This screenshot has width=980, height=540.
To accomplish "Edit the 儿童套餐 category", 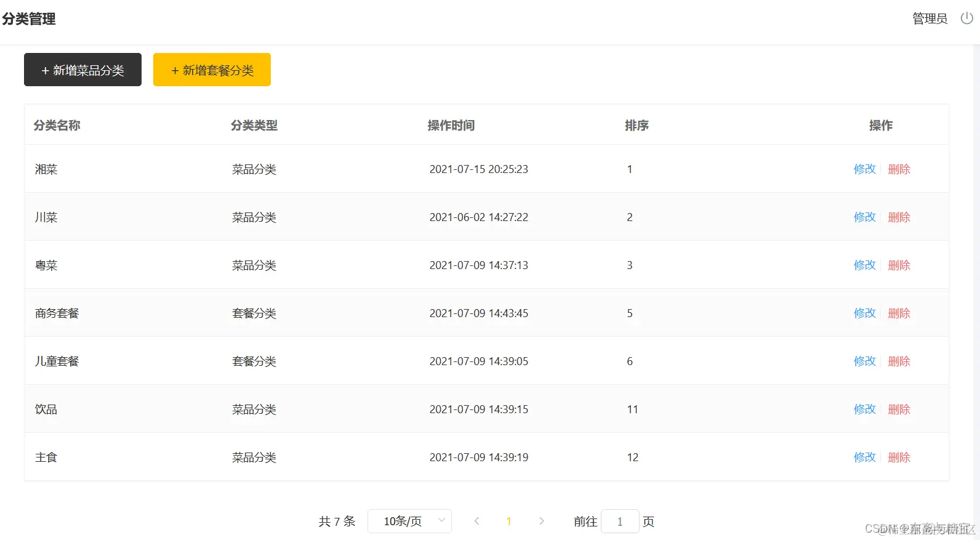I will (x=864, y=361).
